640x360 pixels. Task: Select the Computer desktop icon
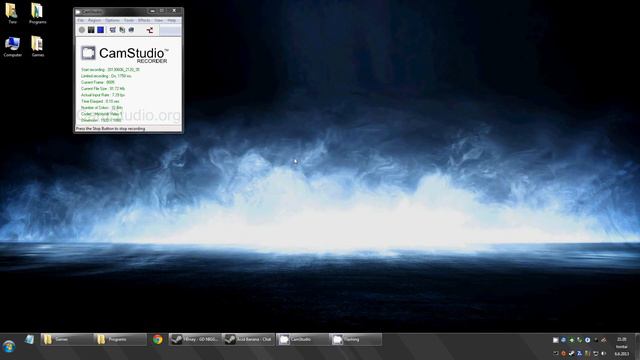12,47
